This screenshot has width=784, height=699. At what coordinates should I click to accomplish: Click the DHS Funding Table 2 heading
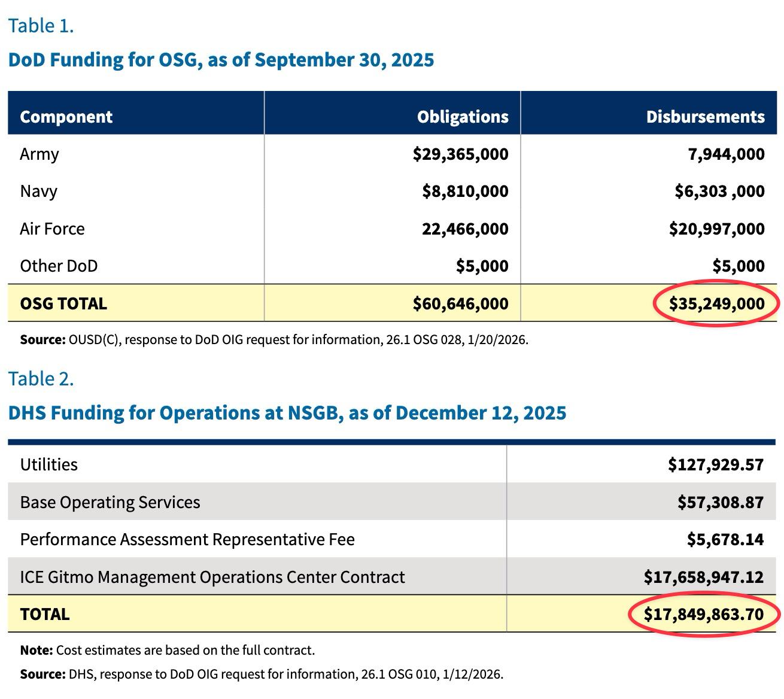(287, 413)
